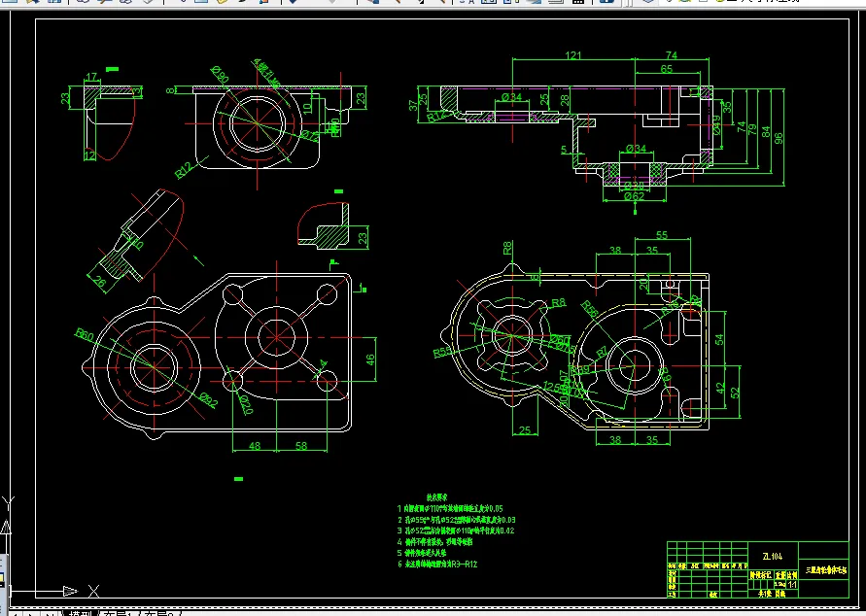Click the 46 vertical dimension

(370, 359)
